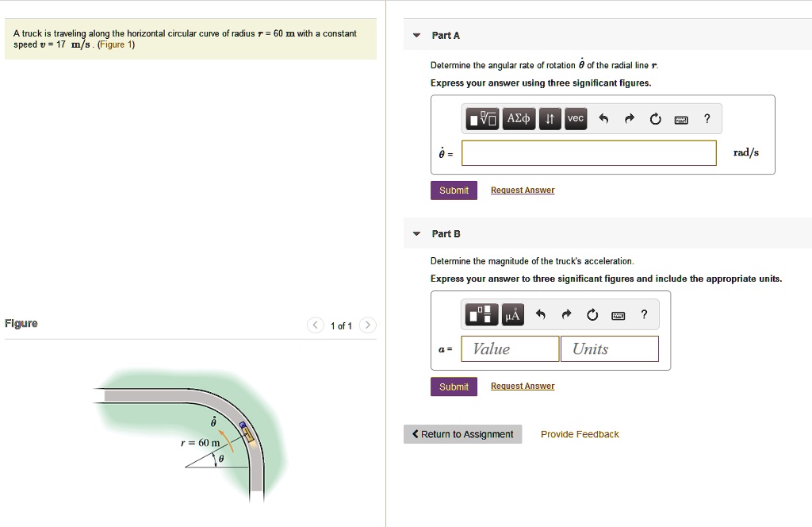Open the μÅ units palette in Part B
The image size is (812, 527).
point(512,314)
